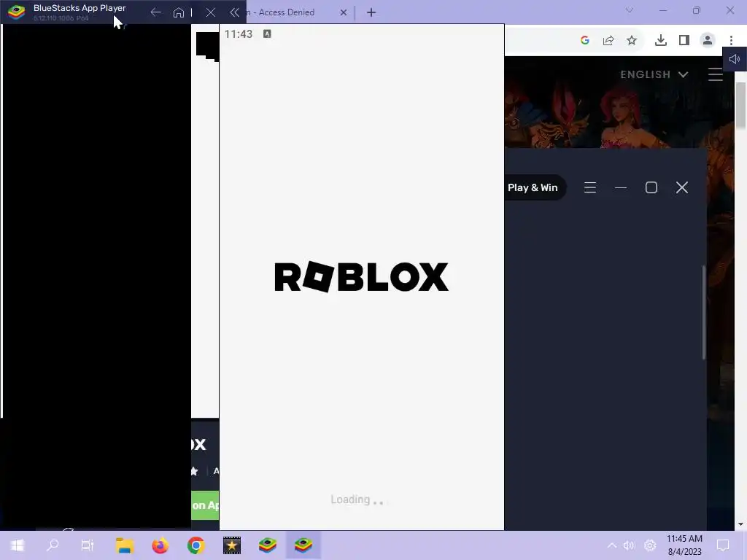Maximize the inner BlueStacks window
The height and width of the screenshot is (560, 747).
pos(651,187)
